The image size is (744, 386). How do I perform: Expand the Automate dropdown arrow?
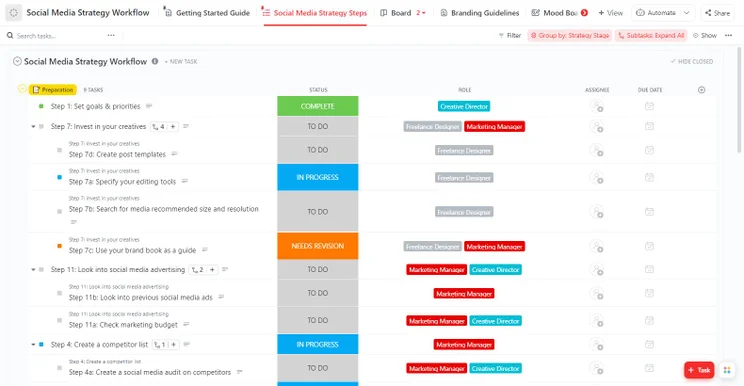pyautogui.click(x=687, y=13)
